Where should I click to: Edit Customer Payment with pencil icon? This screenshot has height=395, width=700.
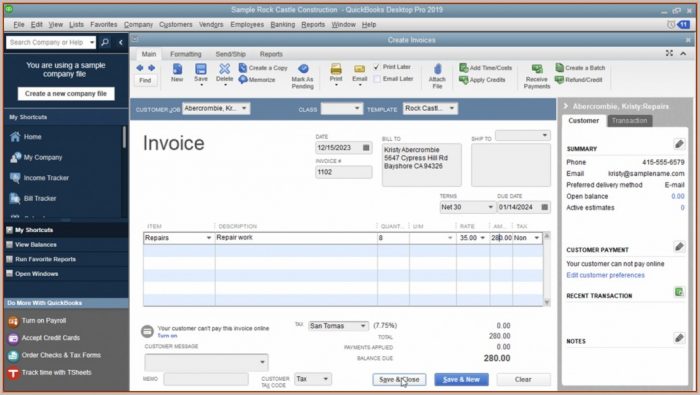point(679,246)
